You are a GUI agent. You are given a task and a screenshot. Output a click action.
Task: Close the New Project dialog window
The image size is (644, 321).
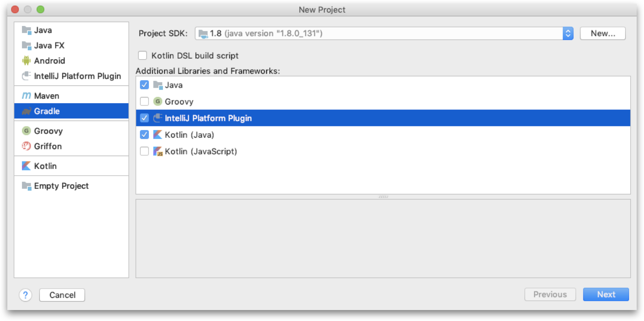[x=15, y=10]
